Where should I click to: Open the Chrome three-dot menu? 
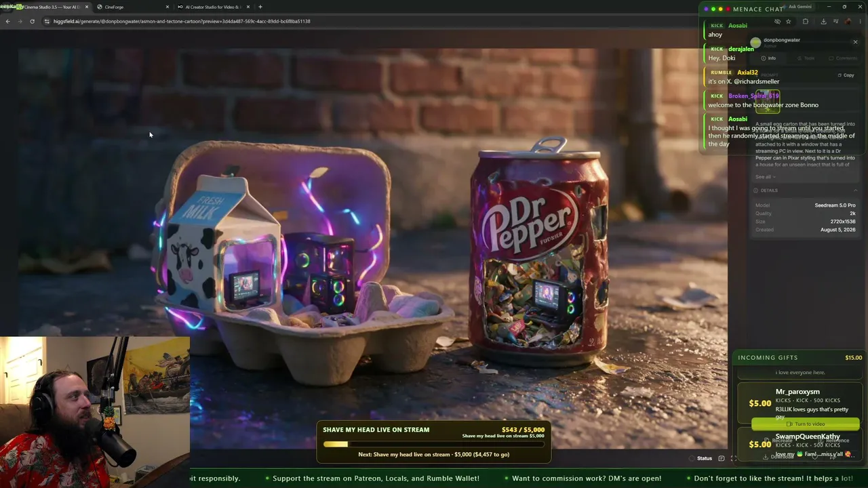tap(861, 21)
